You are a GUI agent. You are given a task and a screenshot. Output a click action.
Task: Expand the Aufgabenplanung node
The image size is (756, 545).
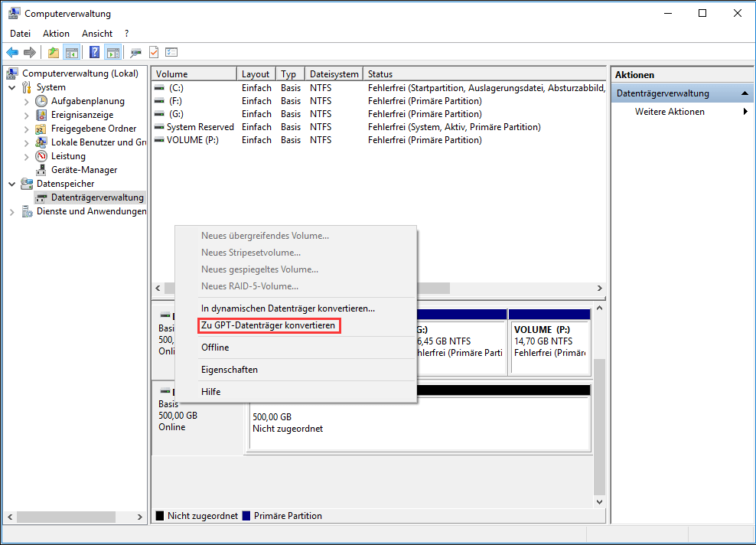point(27,101)
